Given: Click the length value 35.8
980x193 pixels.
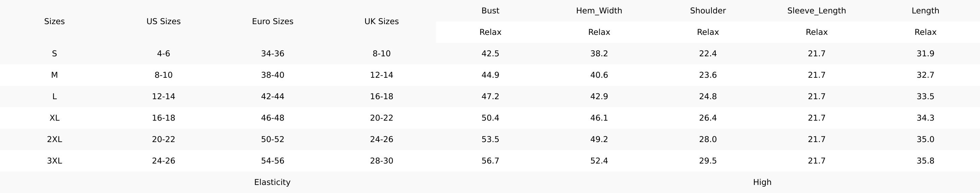Looking at the screenshot, I should [925, 161].
